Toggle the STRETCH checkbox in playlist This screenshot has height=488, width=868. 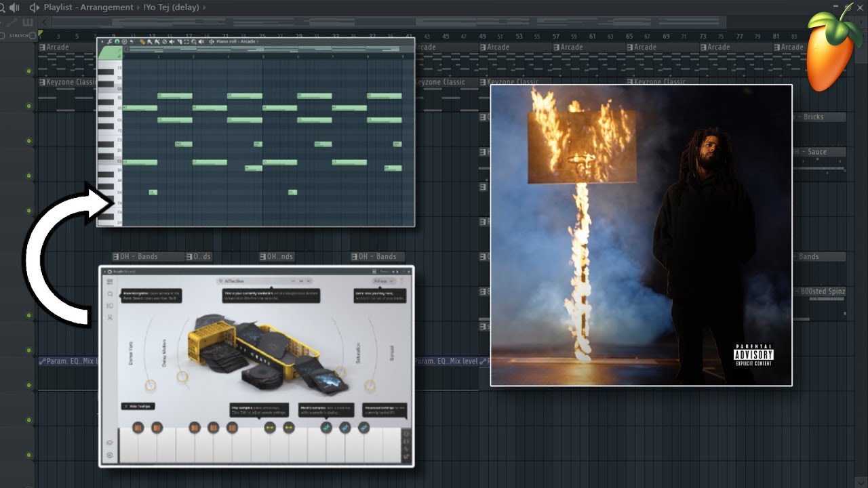tap(33, 35)
